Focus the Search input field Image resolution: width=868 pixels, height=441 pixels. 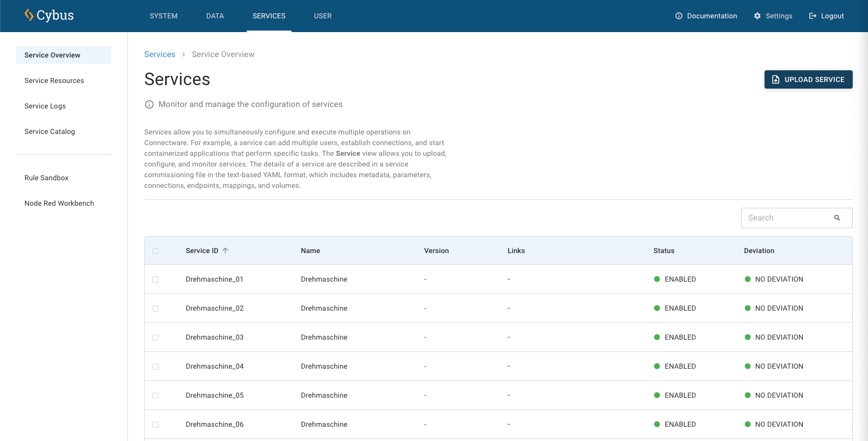click(x=785, y=218)
